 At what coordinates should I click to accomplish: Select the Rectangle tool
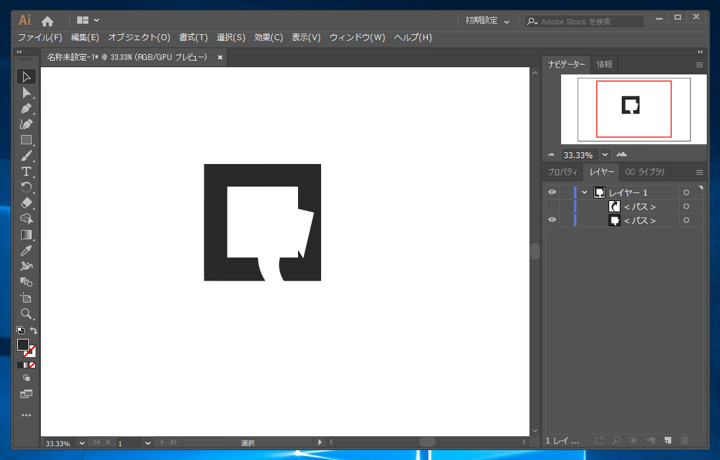click(26, 140)
